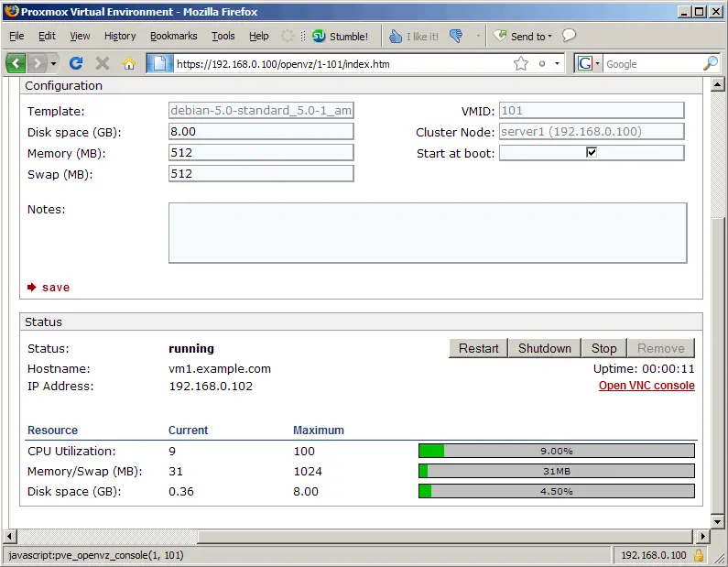Open the VNC console link
The height and width of the screenshot is (567, 728).
(646, 386)
